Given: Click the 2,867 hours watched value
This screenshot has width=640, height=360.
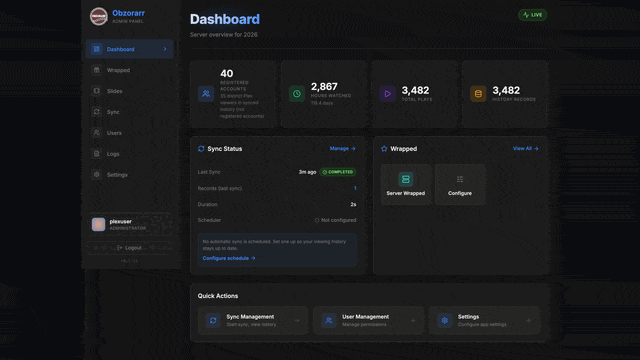Looking at the screenshot, I should coord(324,87).
